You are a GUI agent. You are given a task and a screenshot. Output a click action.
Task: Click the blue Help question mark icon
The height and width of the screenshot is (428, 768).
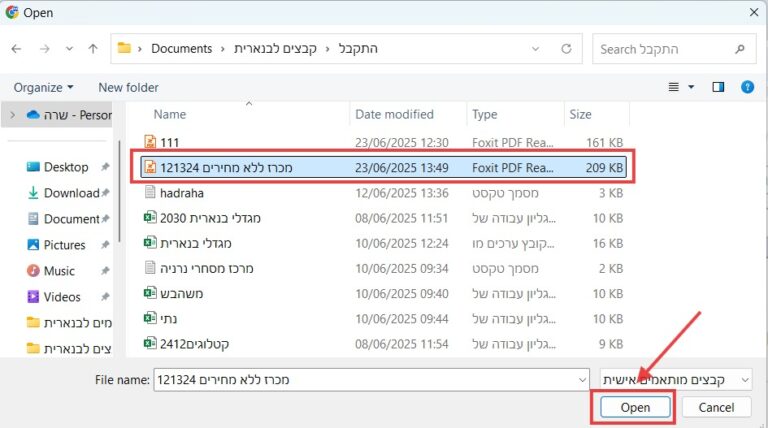(x=747, y=87)
